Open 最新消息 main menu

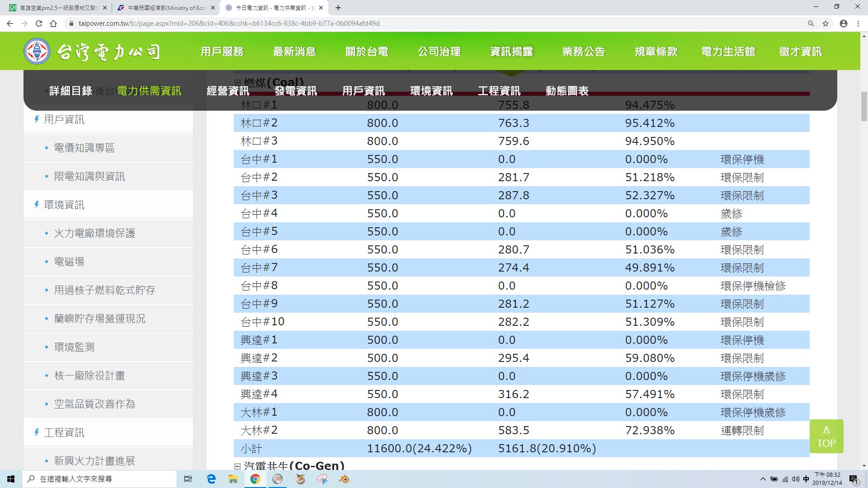click(294, 52)
